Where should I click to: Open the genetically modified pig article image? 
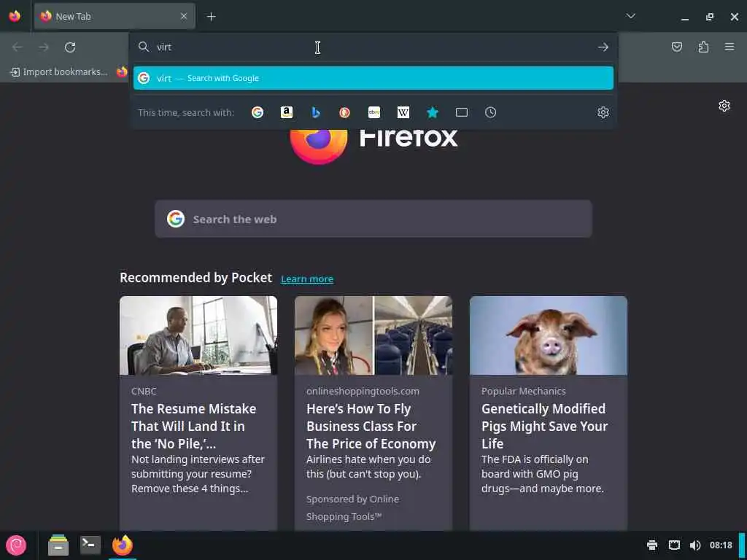pyautogui.click(x=549, y=335)
